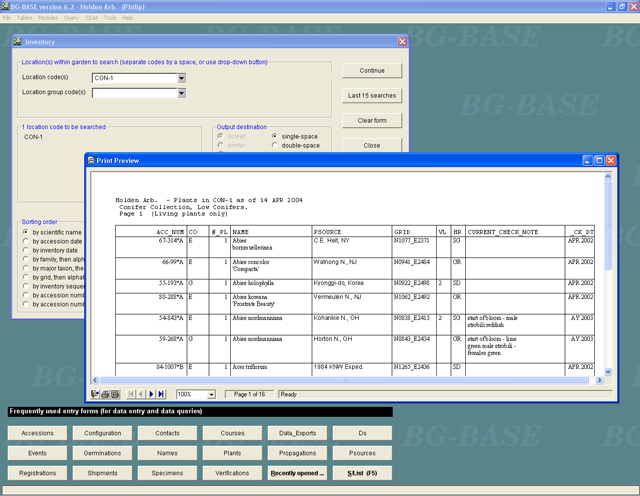Click preview scroll up arrow
This screenshot has width=640, height=496.
(608, 176)
